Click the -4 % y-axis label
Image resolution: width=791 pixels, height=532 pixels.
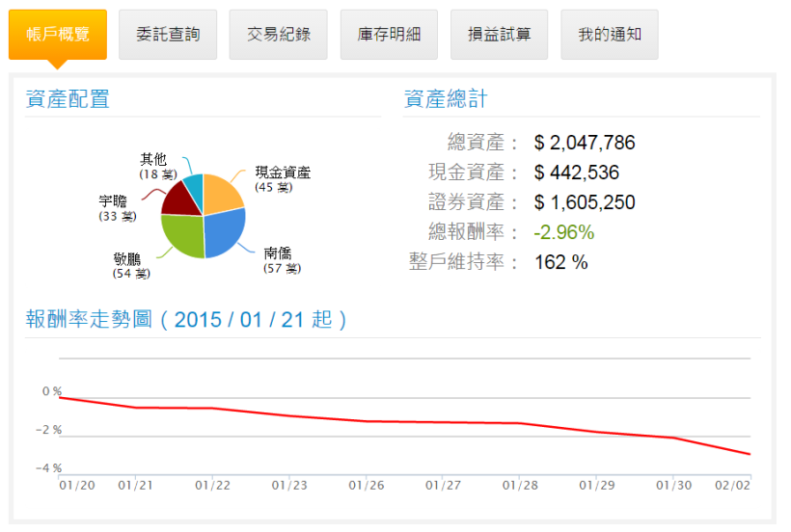(49, 468)
